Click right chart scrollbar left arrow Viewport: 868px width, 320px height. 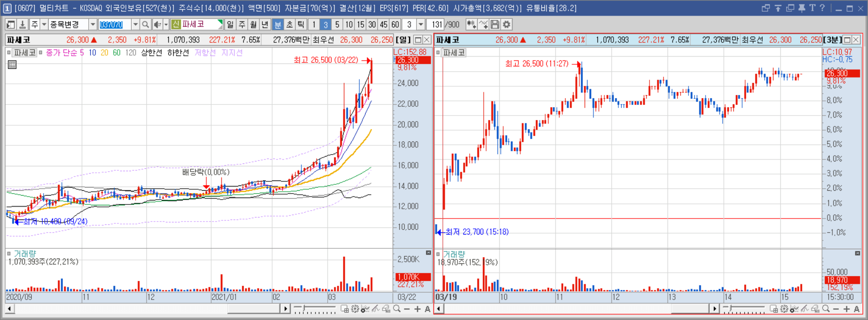[x=439, y=309]
